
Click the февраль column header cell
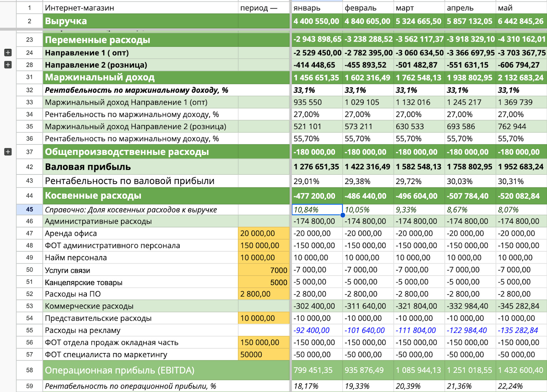[x=368, y=8]
